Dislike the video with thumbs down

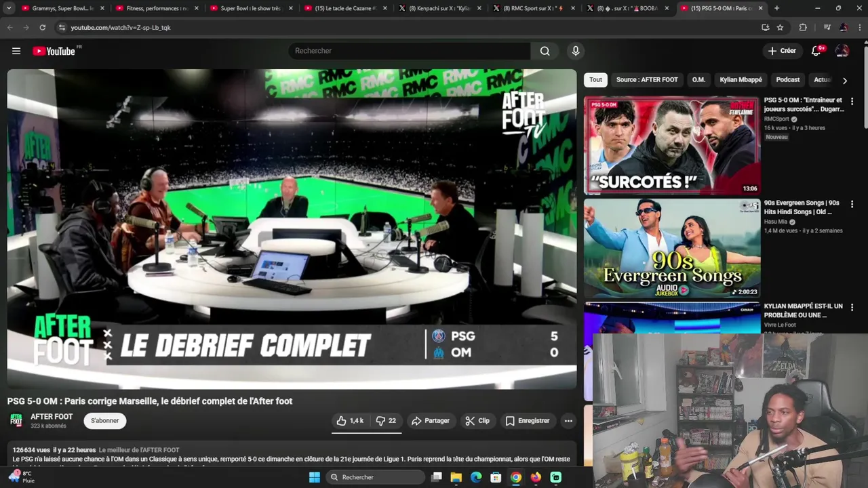[x=386, y=421]
